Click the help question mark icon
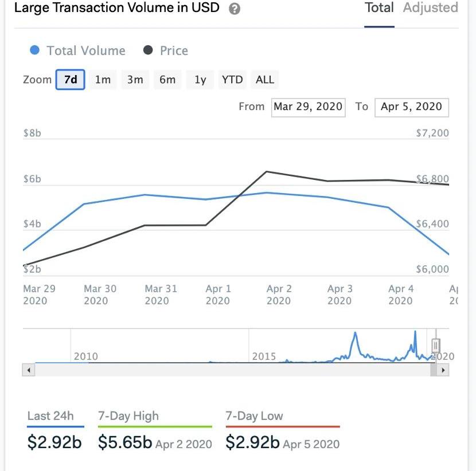Screen dimensions: 476x471 point(234,9)
